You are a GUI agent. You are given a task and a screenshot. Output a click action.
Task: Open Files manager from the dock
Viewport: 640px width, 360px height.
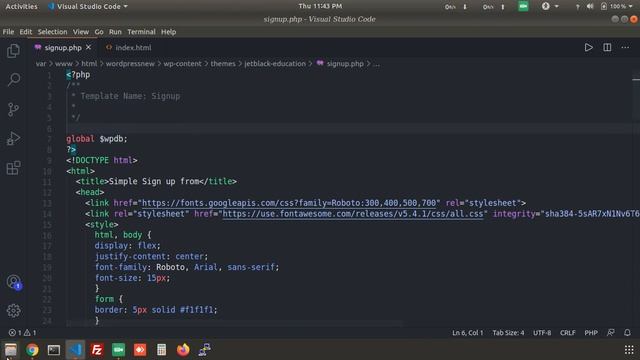pos(11,350)
